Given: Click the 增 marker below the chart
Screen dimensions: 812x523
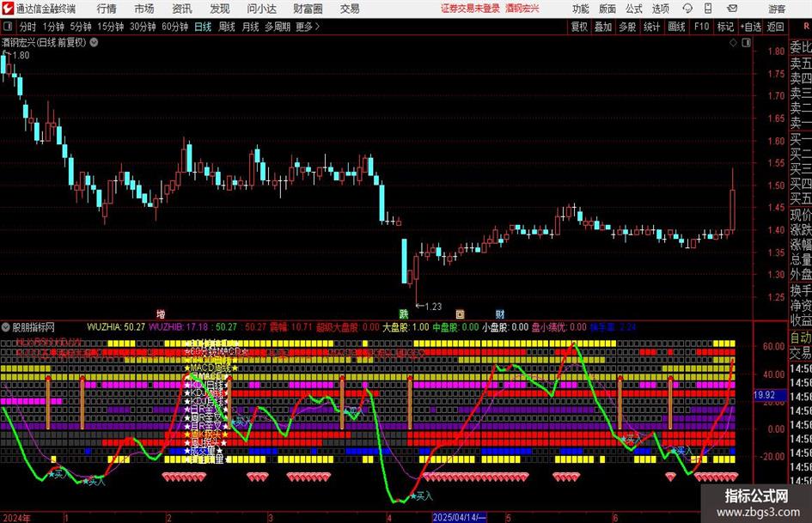Looking at the screenshot, I should pos(161,313).
